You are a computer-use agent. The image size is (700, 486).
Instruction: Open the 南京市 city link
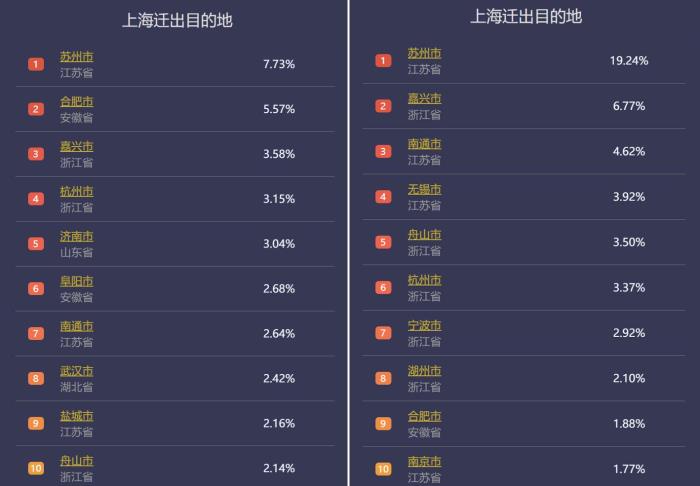[424, 461]
